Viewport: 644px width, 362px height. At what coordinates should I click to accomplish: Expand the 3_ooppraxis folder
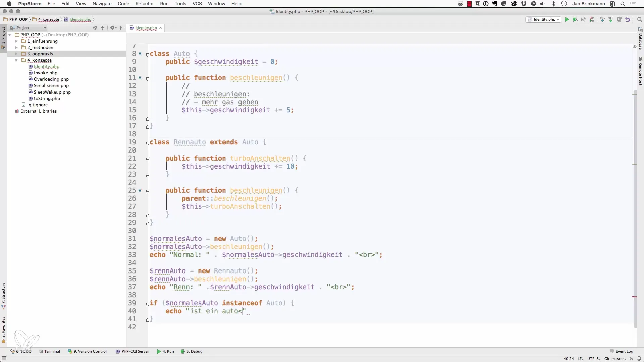(x=16, y=54)
